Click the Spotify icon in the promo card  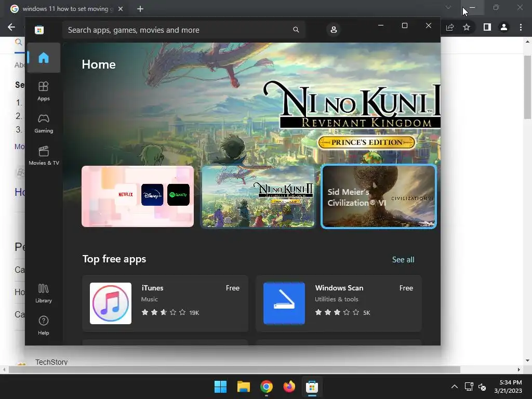pos(178,194)
